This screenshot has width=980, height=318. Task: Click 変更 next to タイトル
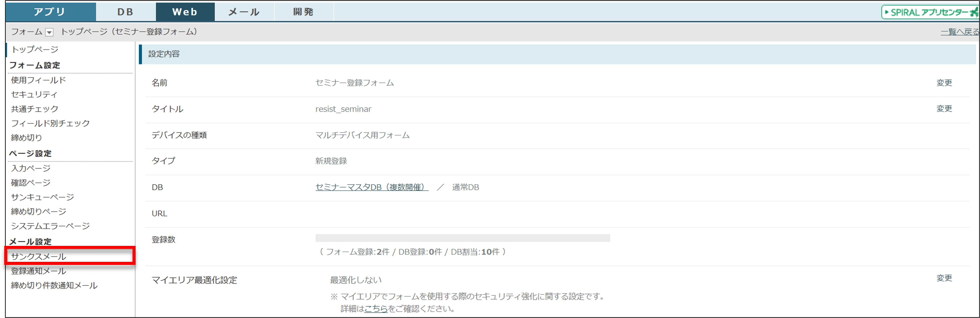click(x=944, y=108)
